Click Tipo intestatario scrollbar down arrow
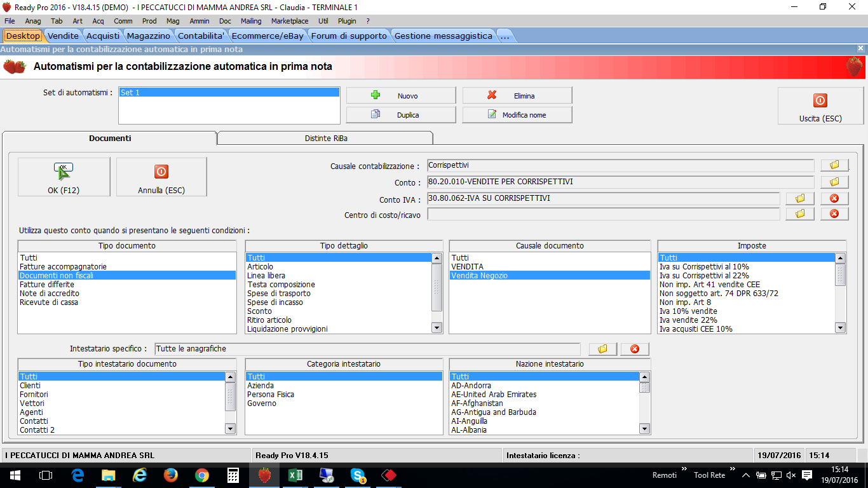This screenshot has width=868, height=488. tap(230, 429)
